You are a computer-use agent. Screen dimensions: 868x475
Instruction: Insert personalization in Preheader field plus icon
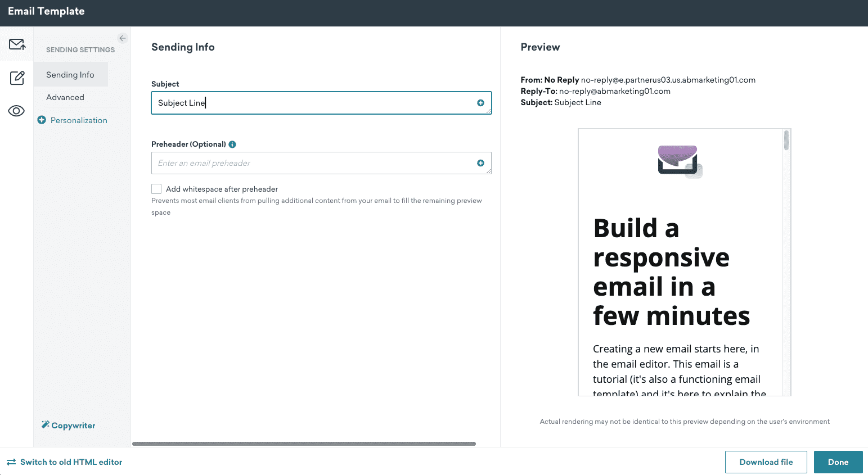(480, 163)
